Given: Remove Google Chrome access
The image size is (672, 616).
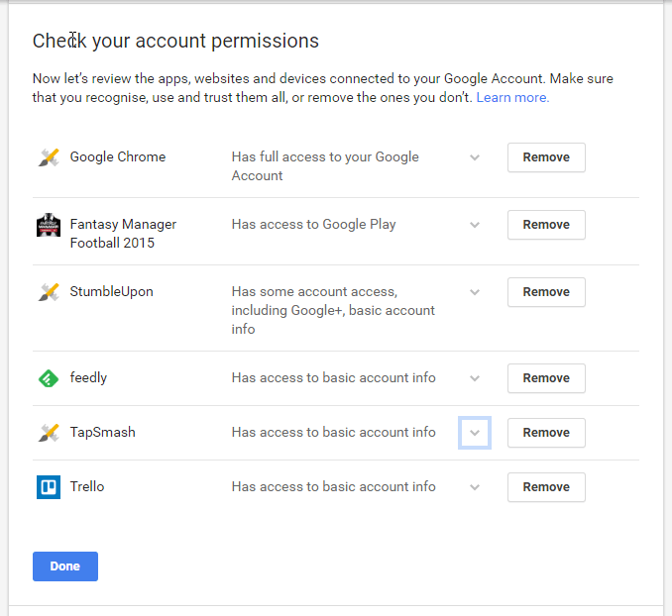Looking at the screenshot, I should [x=546, y=157].
